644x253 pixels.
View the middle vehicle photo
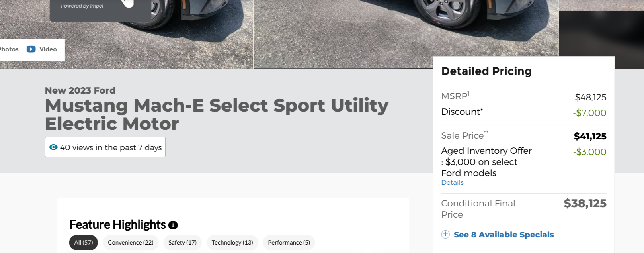(406, 32)
